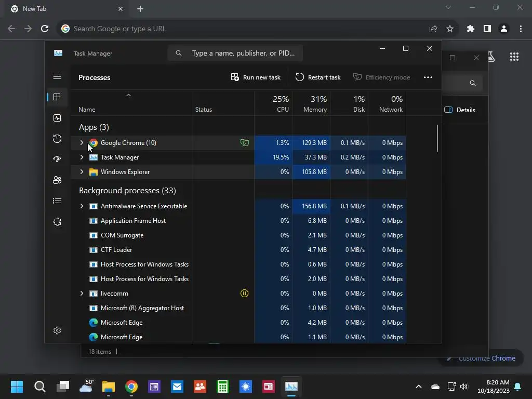
Task: Select the New Tab browser tab
Action: point(67,9)
